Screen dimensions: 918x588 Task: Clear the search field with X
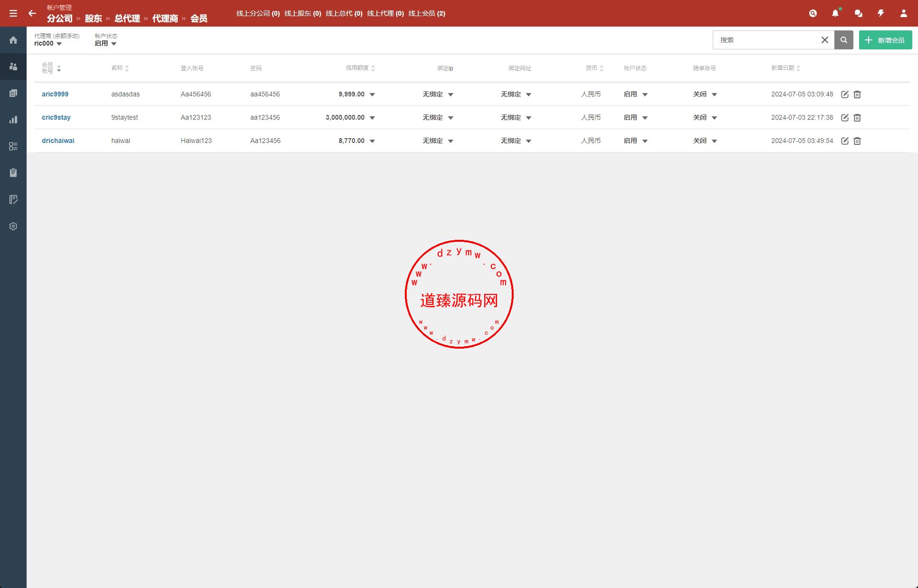coord(825,40)
